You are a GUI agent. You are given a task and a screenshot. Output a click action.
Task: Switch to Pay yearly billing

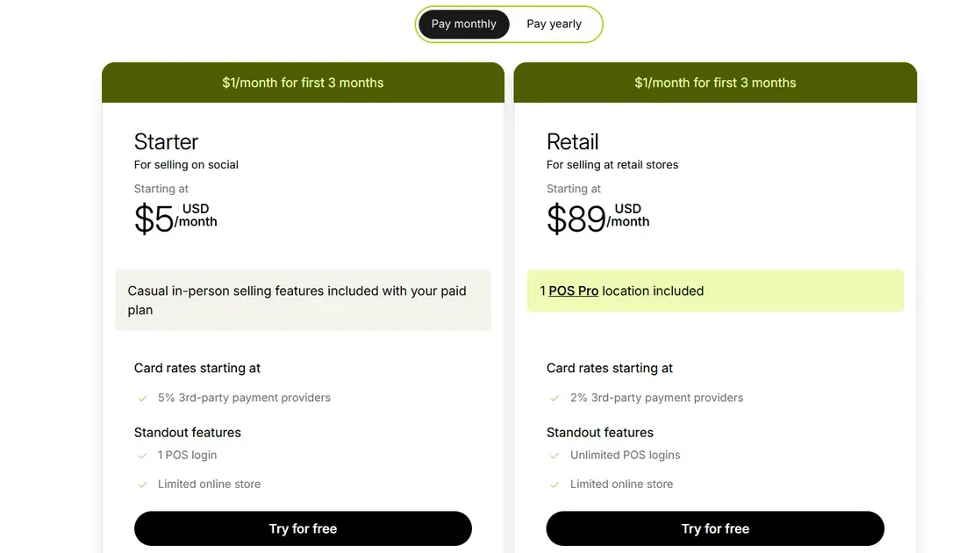554,25
